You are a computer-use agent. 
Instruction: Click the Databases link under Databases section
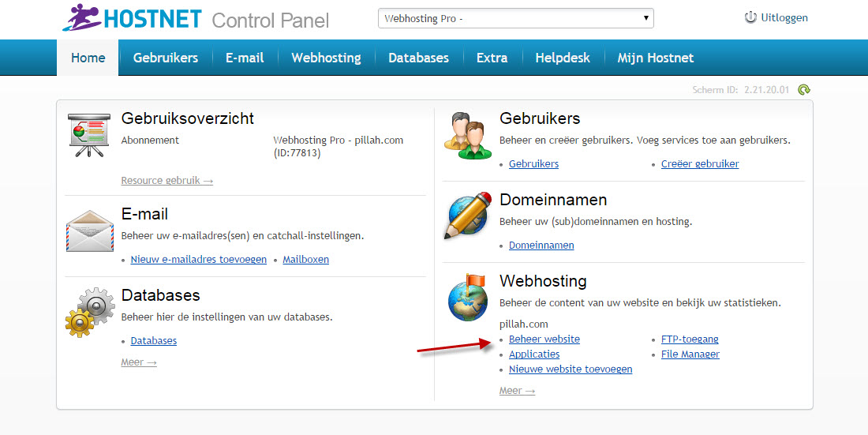coord(153,341)
